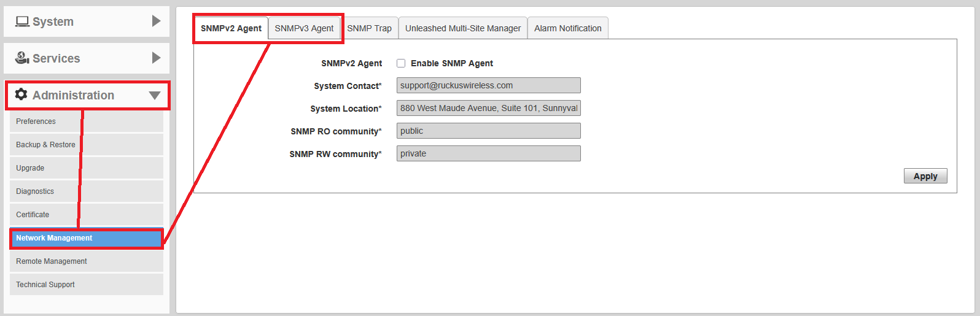The width and height of the screenshot is (980, 316).
Task: Open Backup & Restore page
Action: click(x=45, y=145)
